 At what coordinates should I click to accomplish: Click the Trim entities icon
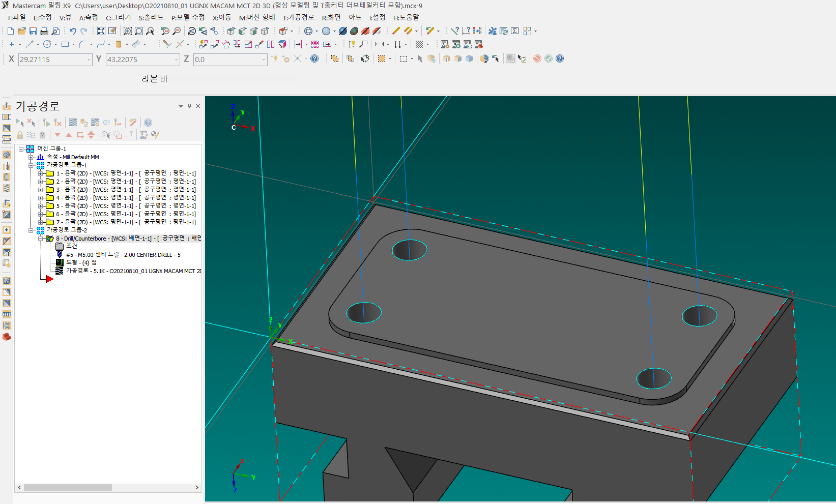167,44
